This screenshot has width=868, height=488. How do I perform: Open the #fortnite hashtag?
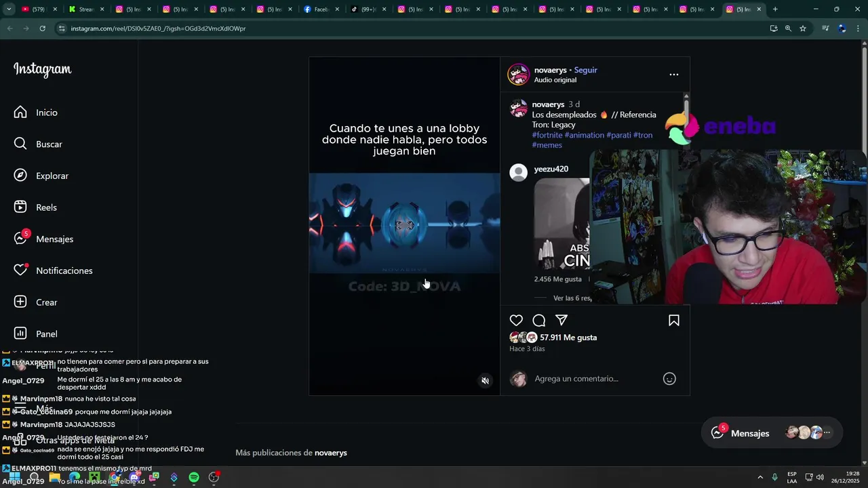tap(547, 135)
